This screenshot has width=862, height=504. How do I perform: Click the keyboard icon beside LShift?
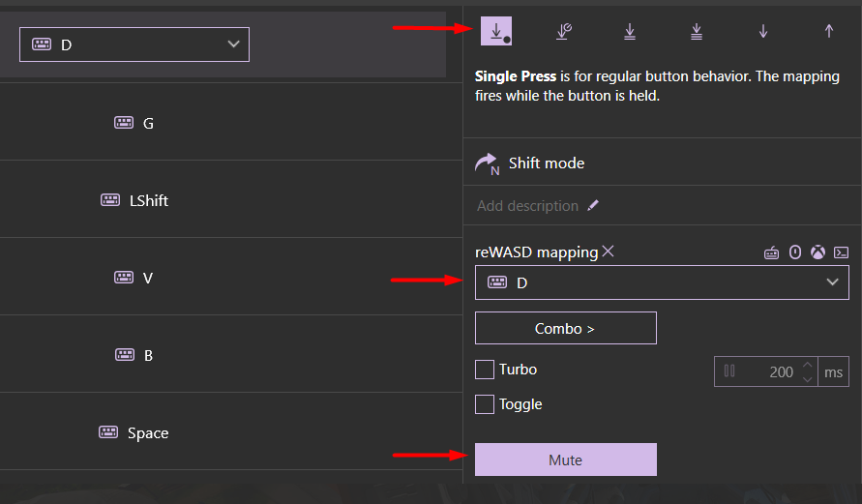coord(110,199)
